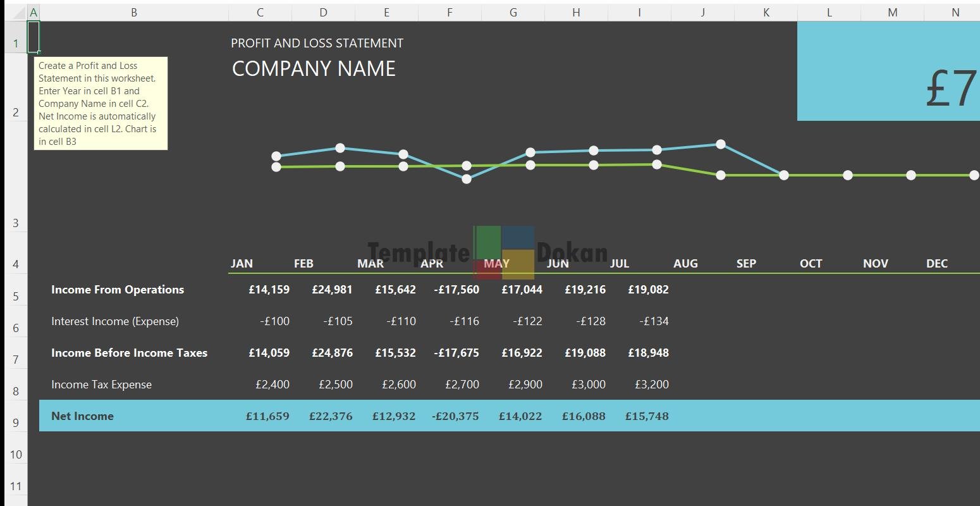This screenshot has height=506, width=980.
Task: Select column H header
Action: point(576,12)
